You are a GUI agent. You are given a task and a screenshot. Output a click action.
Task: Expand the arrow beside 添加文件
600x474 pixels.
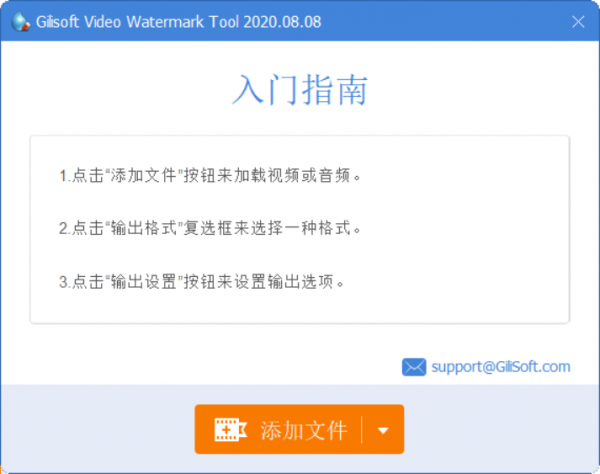click(383, 430)
